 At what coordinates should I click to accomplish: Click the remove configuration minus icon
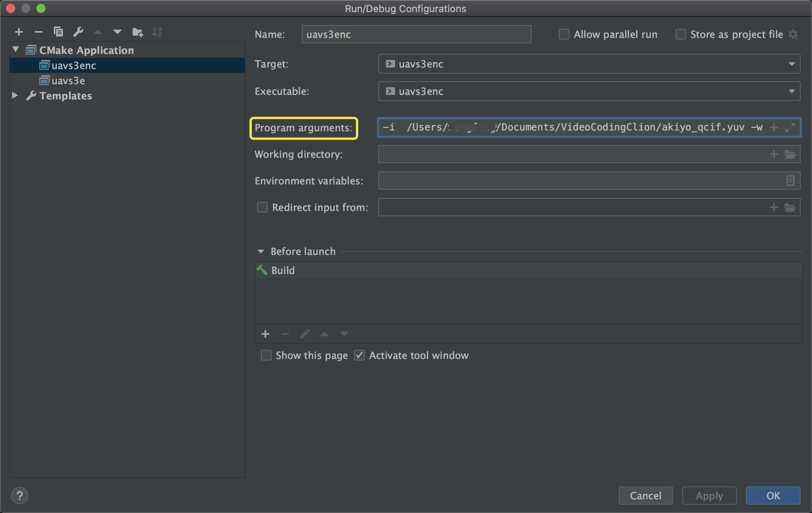pyautogui.click(x=38, y=32)
